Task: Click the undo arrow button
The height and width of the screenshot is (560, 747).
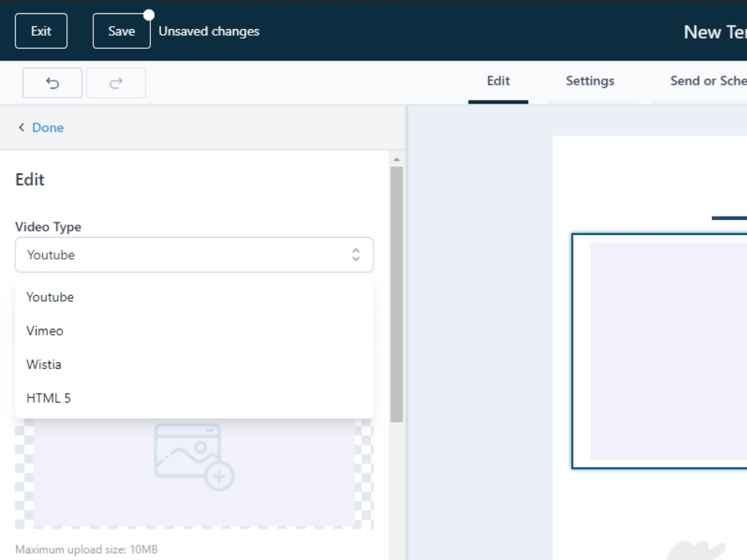Action: (x=53, y=83)
